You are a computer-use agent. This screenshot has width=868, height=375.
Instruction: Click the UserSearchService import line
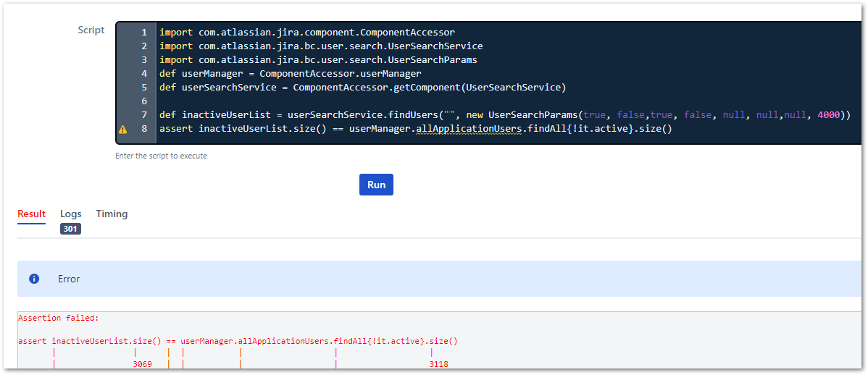pos(321,46)
